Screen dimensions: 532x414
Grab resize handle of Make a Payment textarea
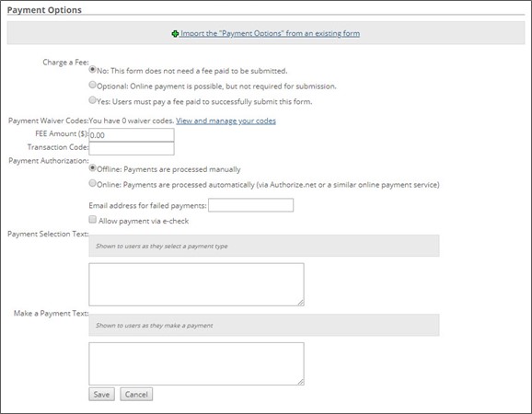point(301,382)
